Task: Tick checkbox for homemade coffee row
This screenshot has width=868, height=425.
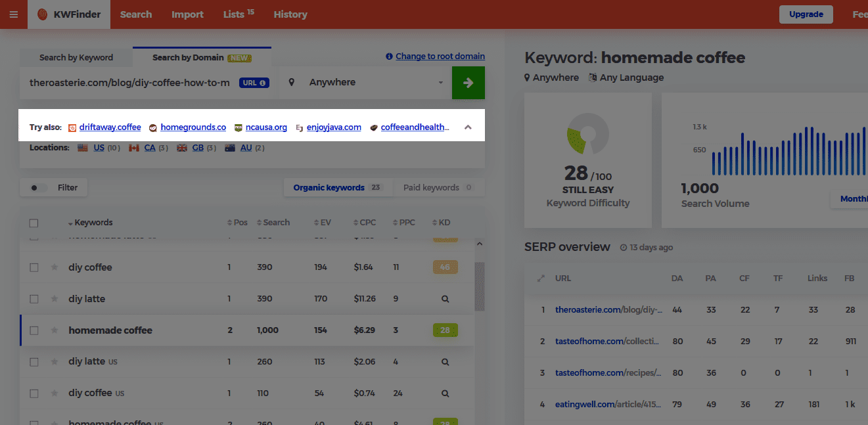Action: pyautogui.click(x=34, y=331)
